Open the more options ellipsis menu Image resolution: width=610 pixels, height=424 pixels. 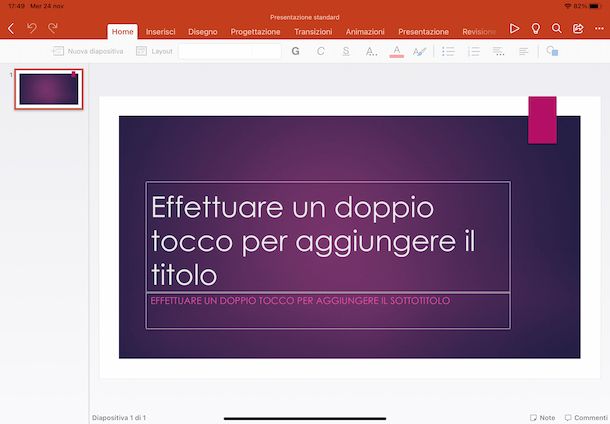(599, 28)
